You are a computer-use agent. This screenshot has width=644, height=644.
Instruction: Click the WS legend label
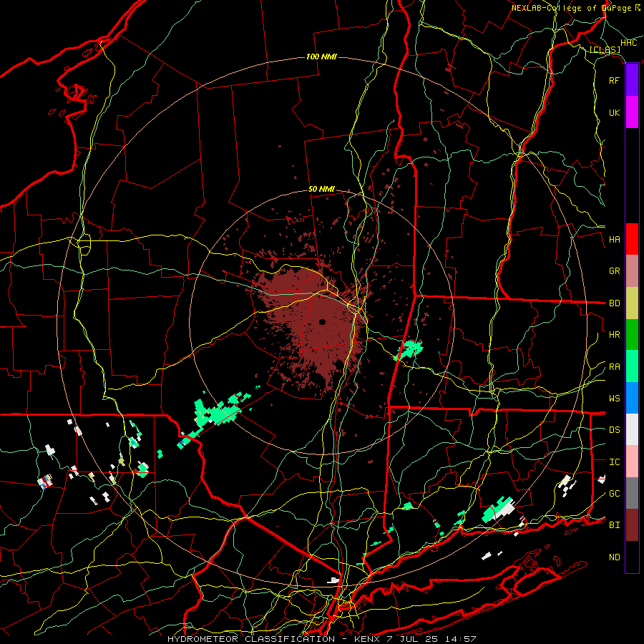pyautogui.click(x=614, y=399)
